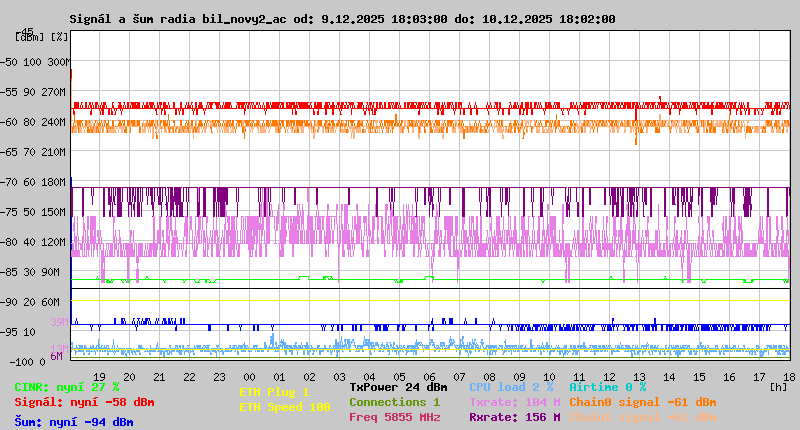Screen dimensions: 800x430
Task: Select the ETH Speed 100 legend text
Action: point(284,407)
